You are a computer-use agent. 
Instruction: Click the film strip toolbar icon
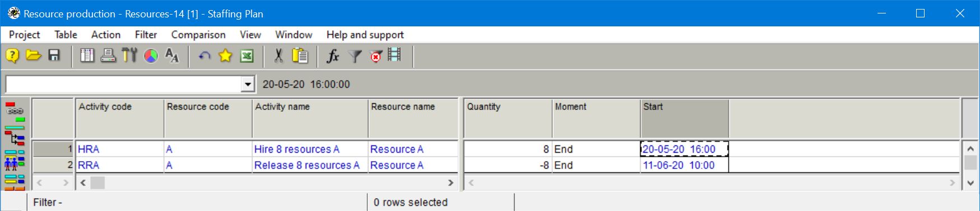click(395, 55)
